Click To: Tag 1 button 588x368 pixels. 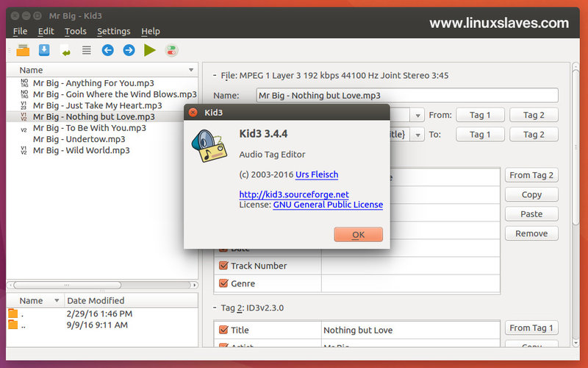pyautogui.click(x=480, y=135)
